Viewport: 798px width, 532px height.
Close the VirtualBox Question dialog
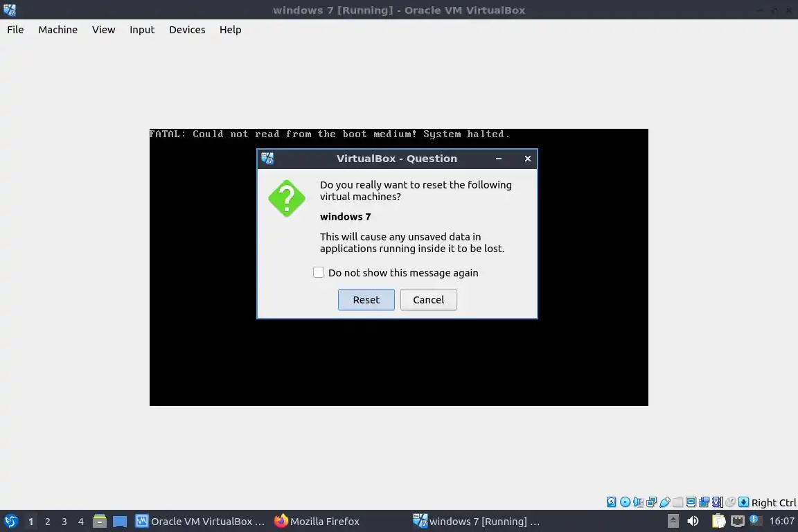[528, 159]
